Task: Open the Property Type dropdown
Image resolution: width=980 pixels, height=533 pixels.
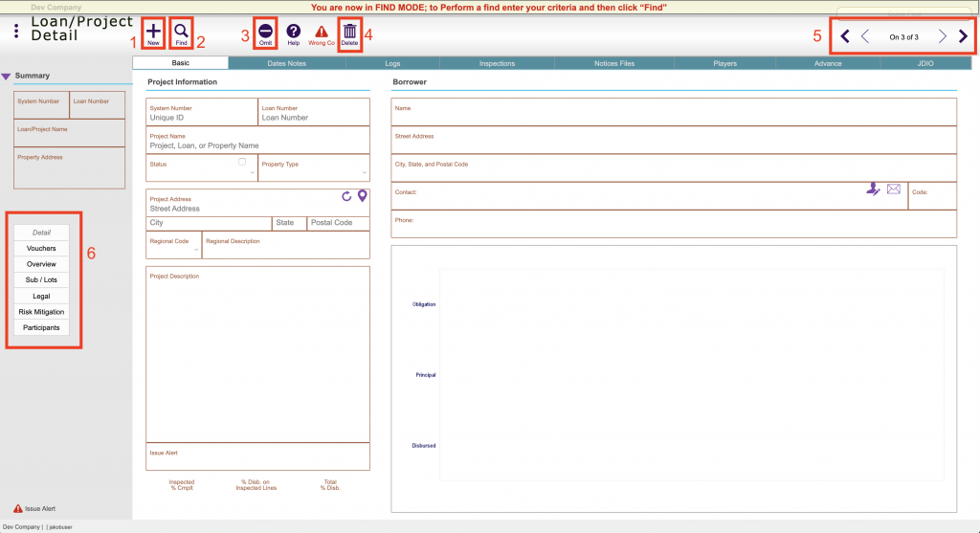Action: (x=365, y=172)
